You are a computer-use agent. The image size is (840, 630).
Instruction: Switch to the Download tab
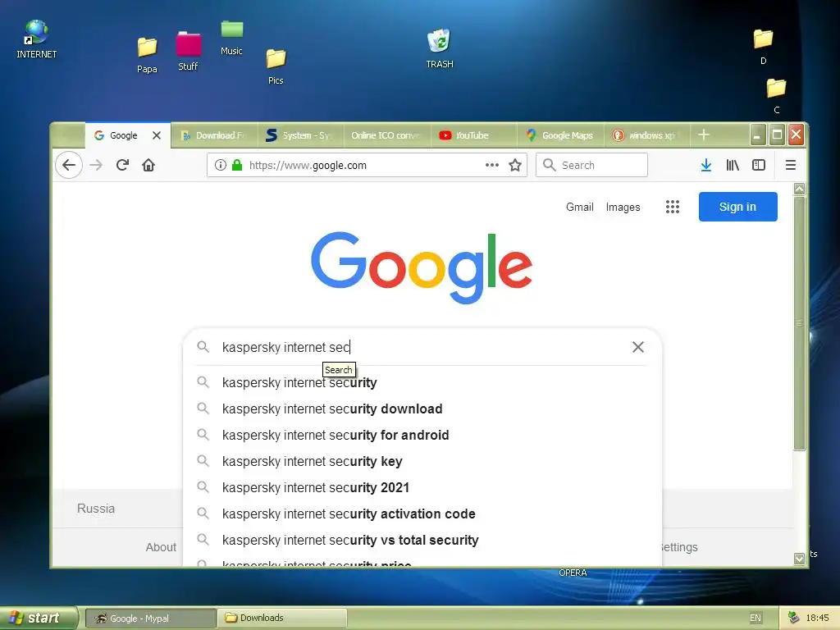pyautogui.click(x=214, y=135)
